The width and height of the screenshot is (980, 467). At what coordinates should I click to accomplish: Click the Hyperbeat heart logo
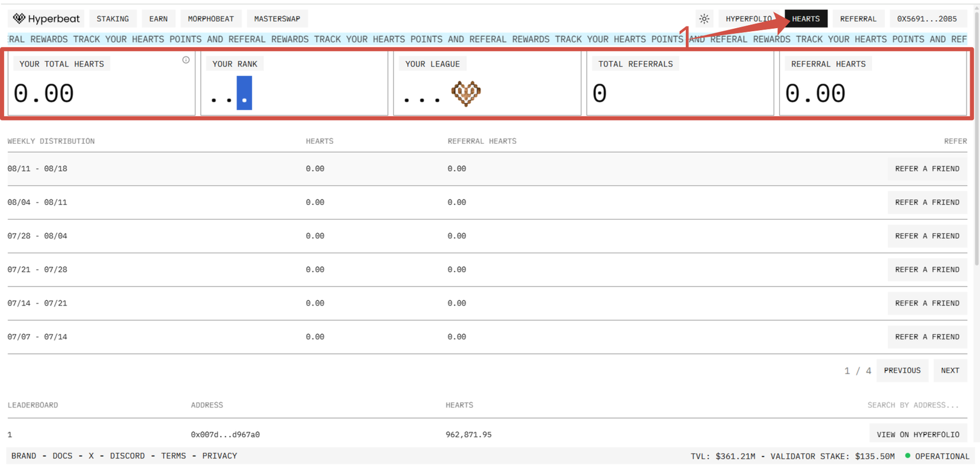click(x=20, y=18)
